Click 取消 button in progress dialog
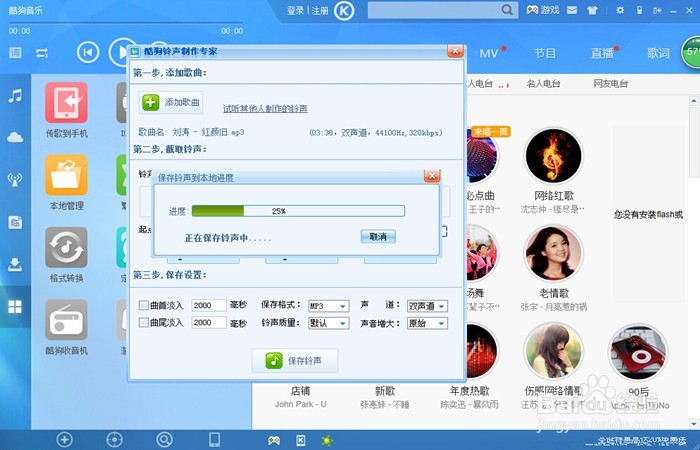Image resolution: width=700 pixels, height=450 pixels. pos(378,237)
